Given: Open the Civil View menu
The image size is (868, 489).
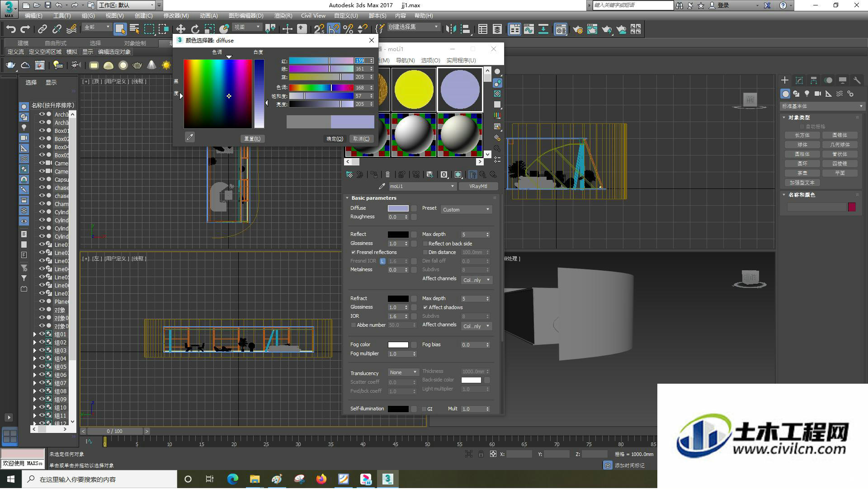Looking at the screenshot, I should pos(313,15).
